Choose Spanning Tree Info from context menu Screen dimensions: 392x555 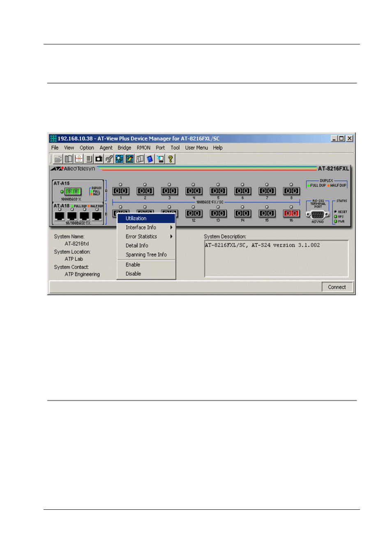coord(146,254)
